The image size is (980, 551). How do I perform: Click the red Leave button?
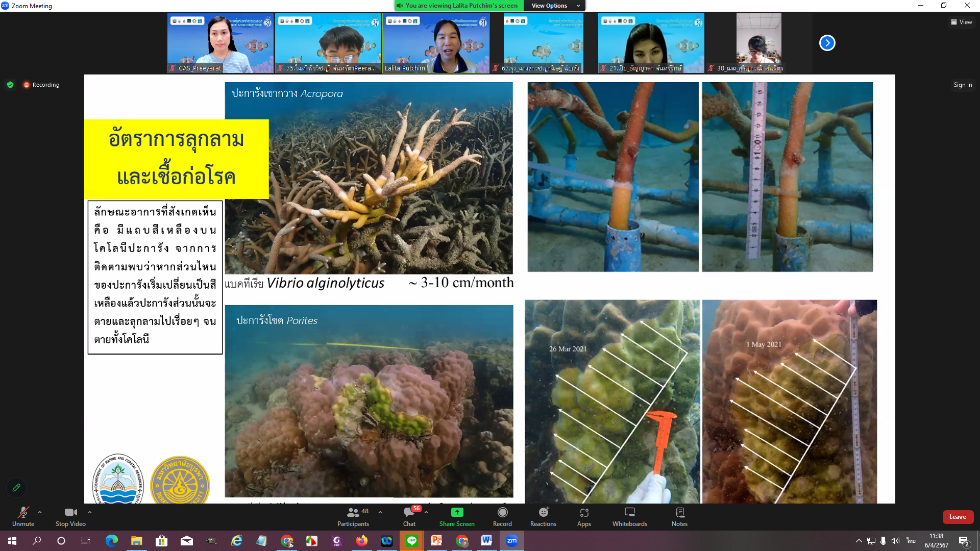pyautogui.click(x=958, y=517)
